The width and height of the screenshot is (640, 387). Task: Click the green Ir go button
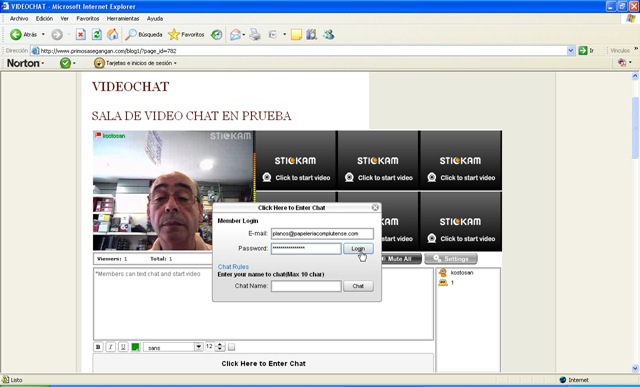click(586, 51)
